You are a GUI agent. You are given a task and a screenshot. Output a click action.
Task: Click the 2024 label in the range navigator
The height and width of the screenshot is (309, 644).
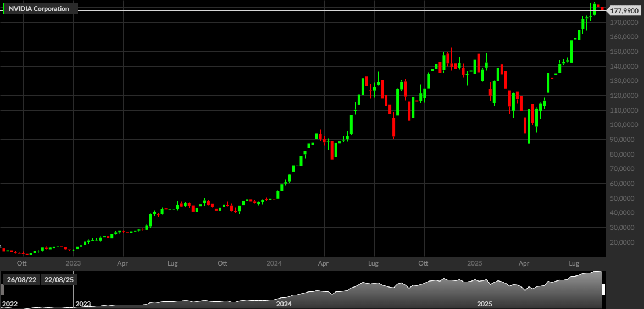(x=284, y=304)
